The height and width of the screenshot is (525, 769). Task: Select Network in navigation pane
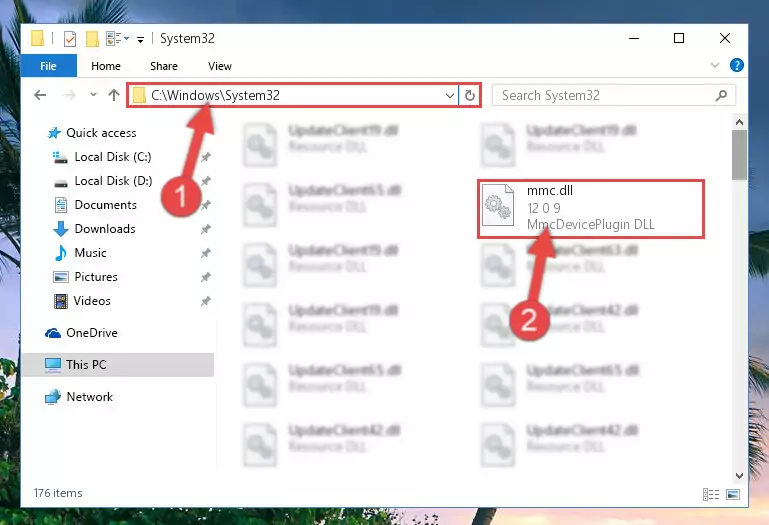[90, 397]
